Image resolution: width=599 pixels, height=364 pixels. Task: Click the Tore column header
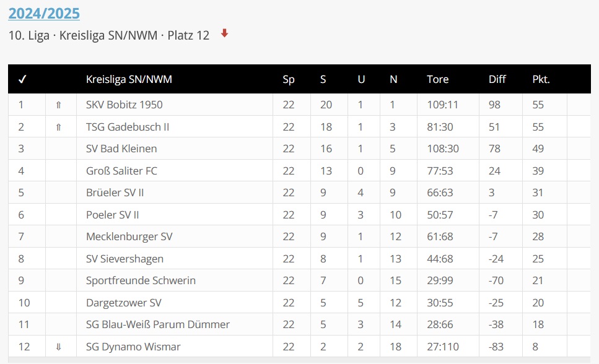[437, 79]
